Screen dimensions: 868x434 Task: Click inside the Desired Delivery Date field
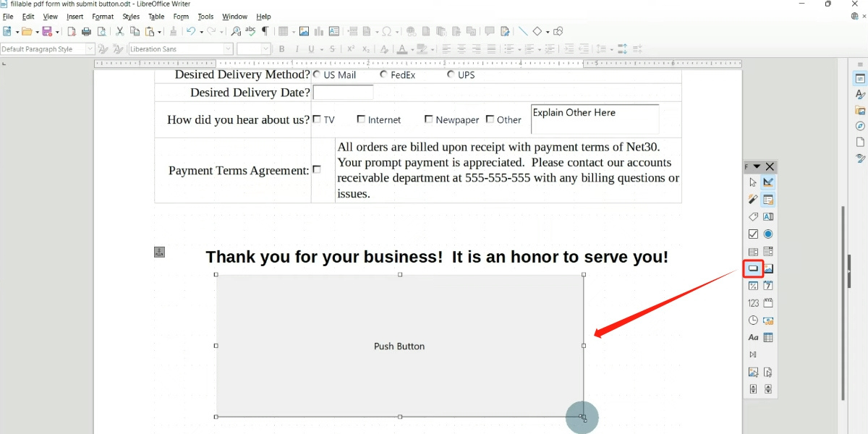tap(343, 92)
